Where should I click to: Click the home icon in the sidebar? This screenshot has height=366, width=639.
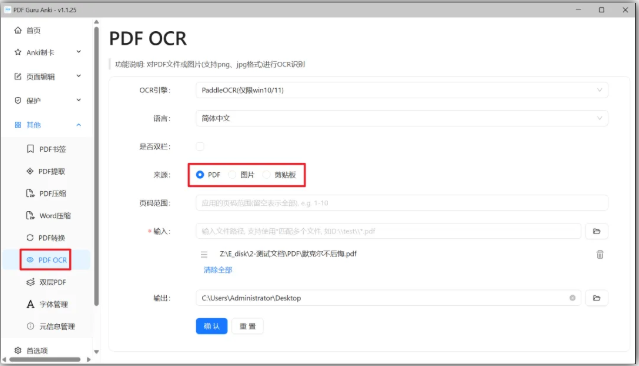point(18,30)
